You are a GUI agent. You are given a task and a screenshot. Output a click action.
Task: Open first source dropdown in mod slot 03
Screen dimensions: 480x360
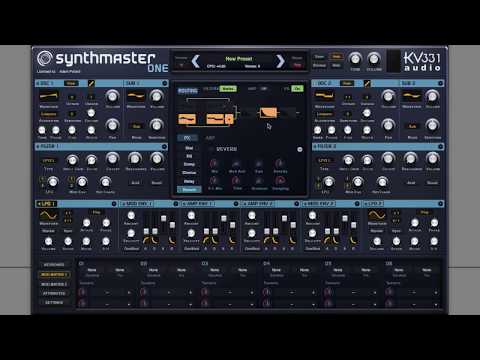pos(215,270)
